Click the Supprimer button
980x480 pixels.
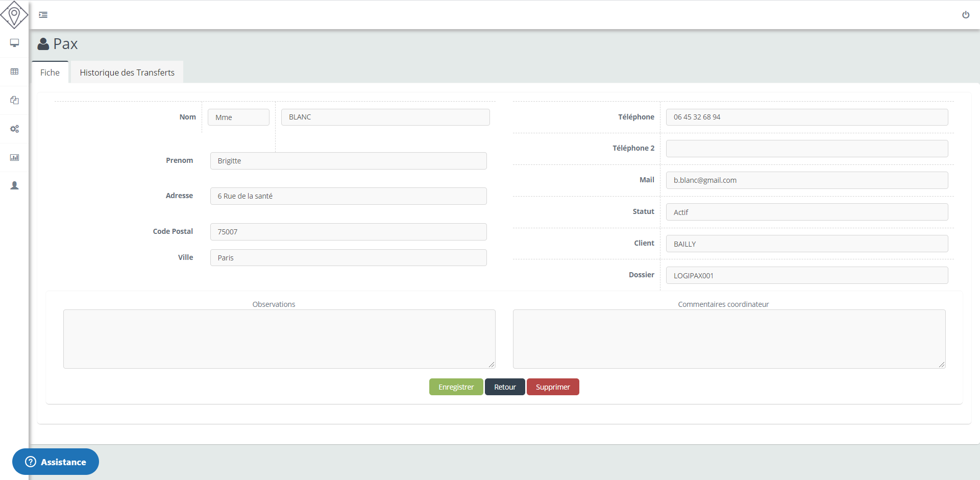pos(553,387)
